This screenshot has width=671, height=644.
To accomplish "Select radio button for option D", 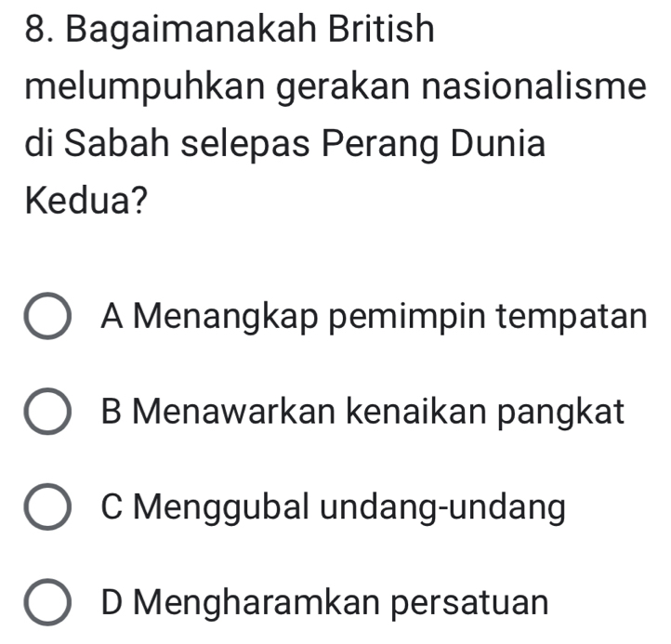I will click(x=46, y=604).
